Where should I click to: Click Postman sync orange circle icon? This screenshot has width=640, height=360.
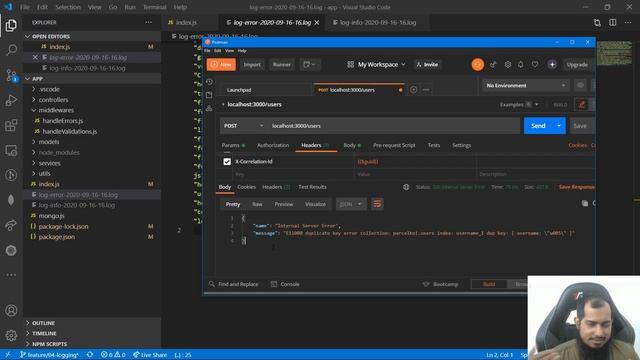(478, 64)
